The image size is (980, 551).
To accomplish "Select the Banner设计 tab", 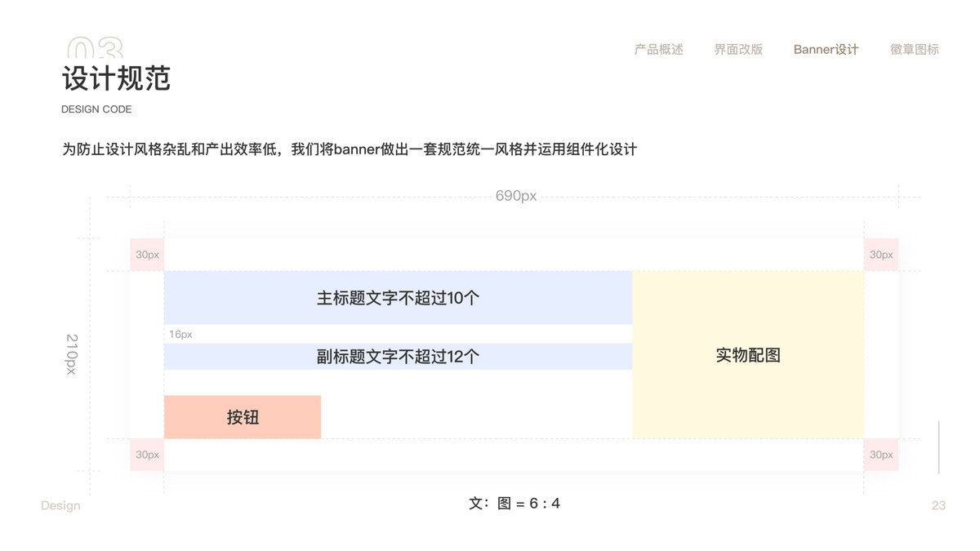I will (826, 49).
